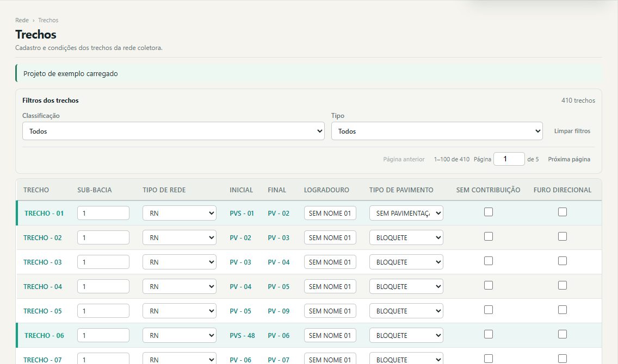The height and width of the screenshot is (364, 618).
Task: Mark Sem Contribuição for TRECHO - 05
Action: [489, 310]
